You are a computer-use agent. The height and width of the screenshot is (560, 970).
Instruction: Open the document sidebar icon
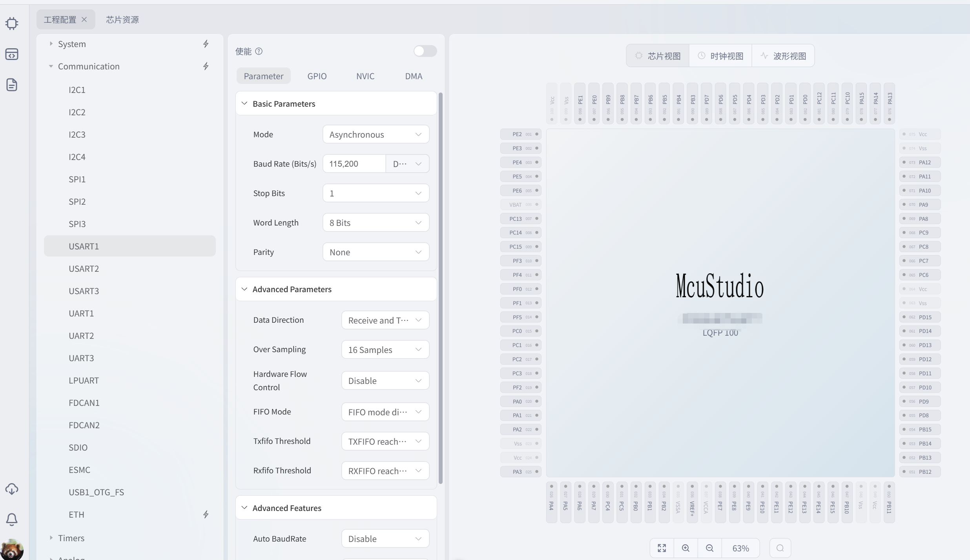(x=12, y=85)
